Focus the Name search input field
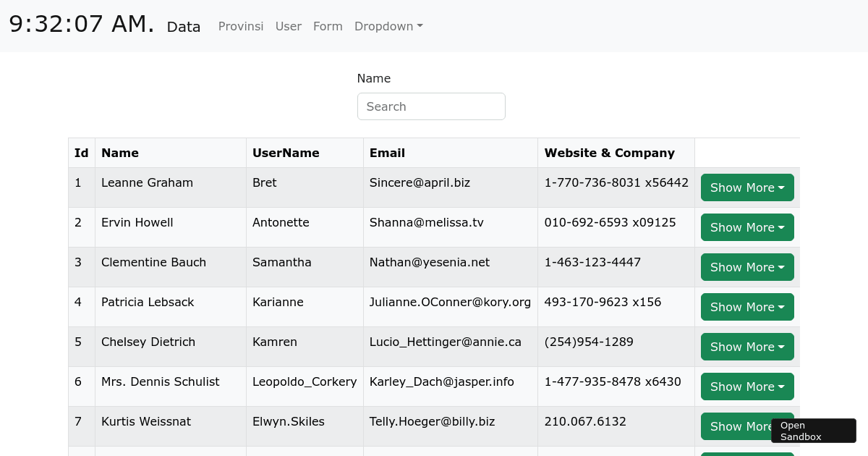 [431, 106]
